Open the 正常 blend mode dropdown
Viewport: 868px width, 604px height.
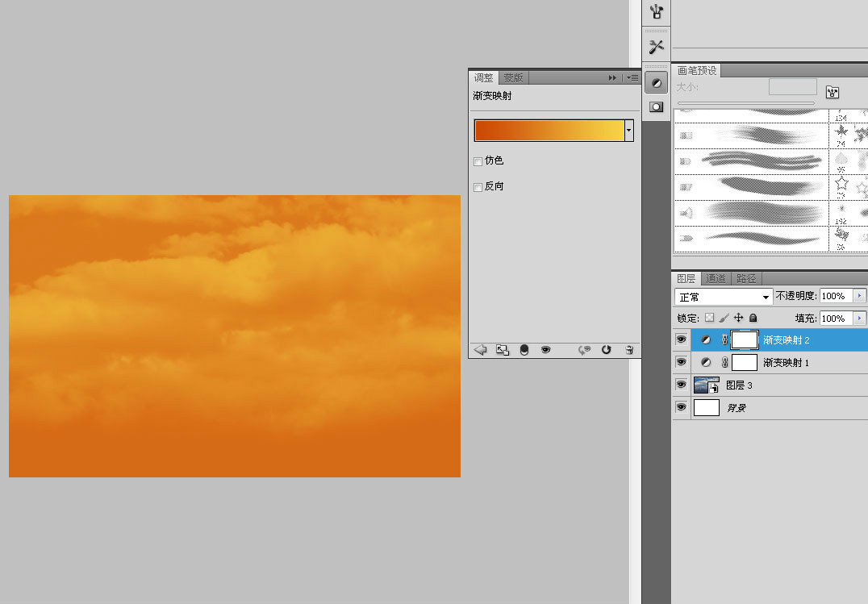click(724, 298)
